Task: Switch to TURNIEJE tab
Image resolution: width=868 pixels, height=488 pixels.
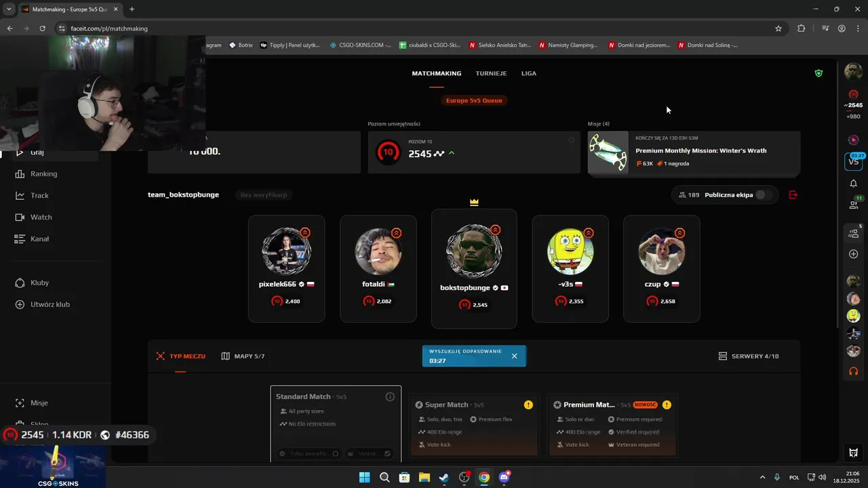Action: (491, 73)
